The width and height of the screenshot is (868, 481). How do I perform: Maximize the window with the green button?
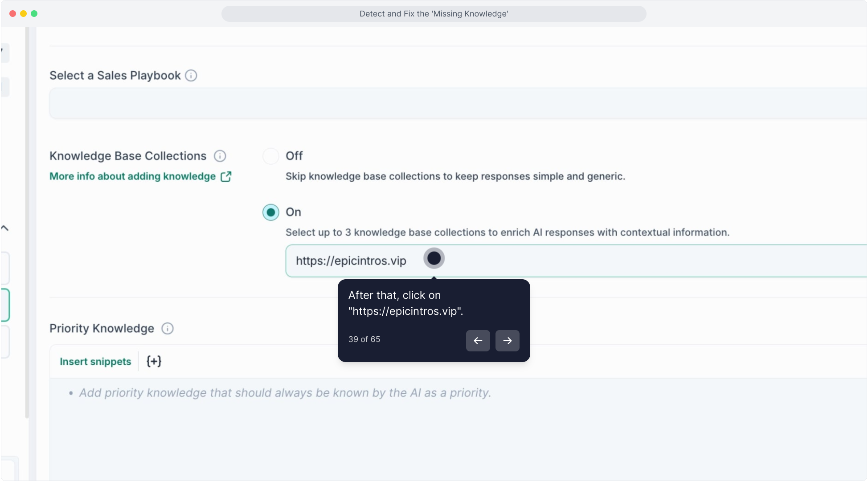(x=34, y=14)
